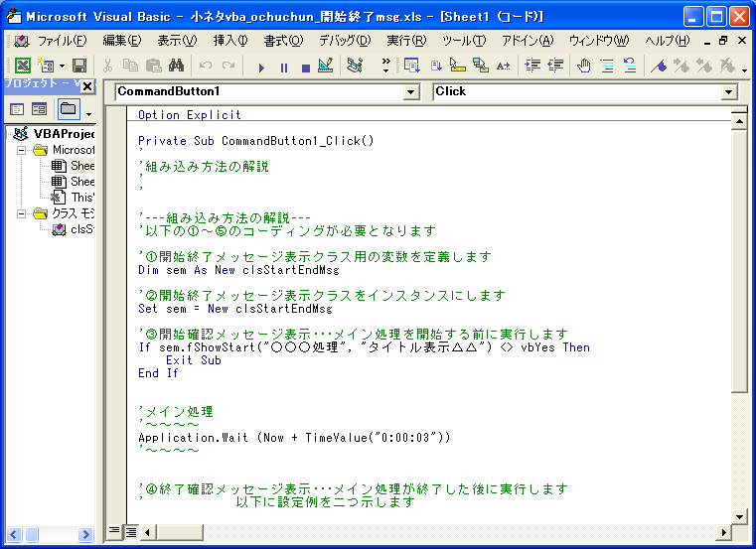Click the 'Application.Wait' code line
Image resolution: width=756 pixels, height=549 pixels.
(294, 438)
